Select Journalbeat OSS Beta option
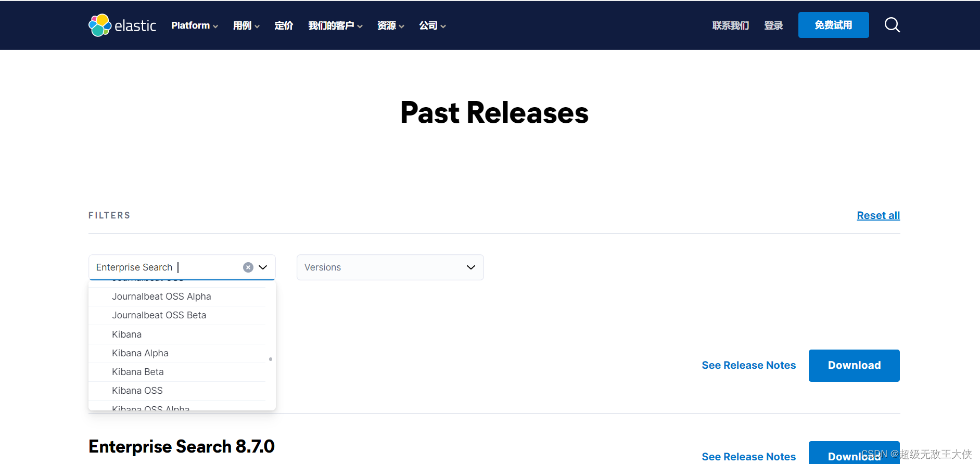The image size is (980, 464). tap(177, 315)
